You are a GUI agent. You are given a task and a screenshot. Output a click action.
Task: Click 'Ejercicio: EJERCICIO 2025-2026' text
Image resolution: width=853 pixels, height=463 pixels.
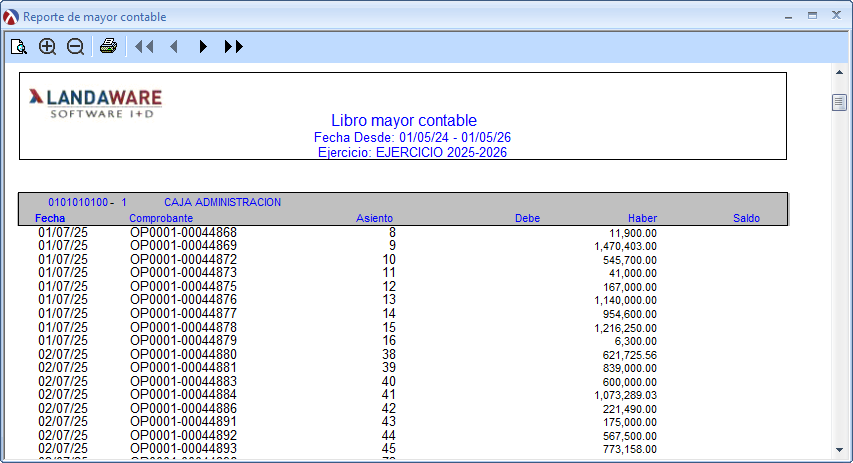[412, 152]
